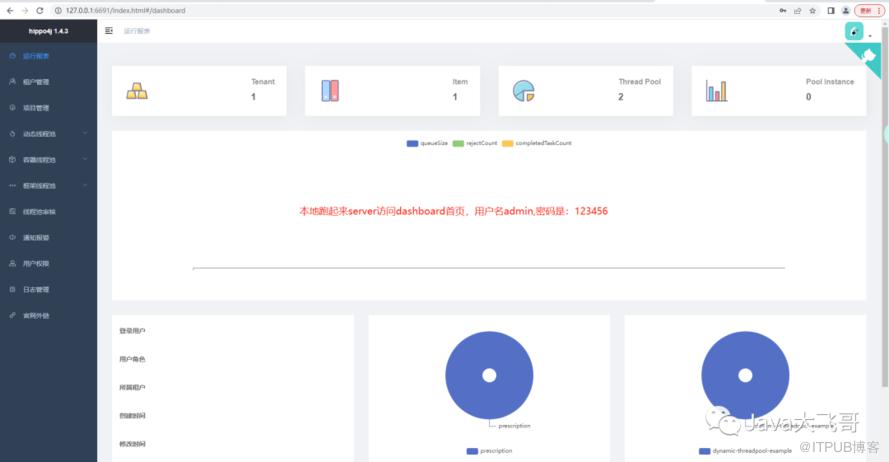
Task: Open the user avatar dropdown menu
Action: 857,32
